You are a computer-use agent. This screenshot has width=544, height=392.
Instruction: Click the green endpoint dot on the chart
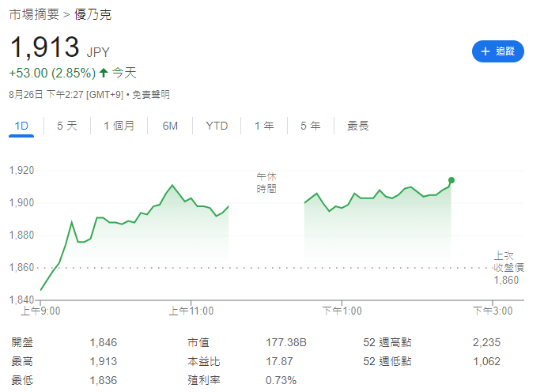pos(451,180)
